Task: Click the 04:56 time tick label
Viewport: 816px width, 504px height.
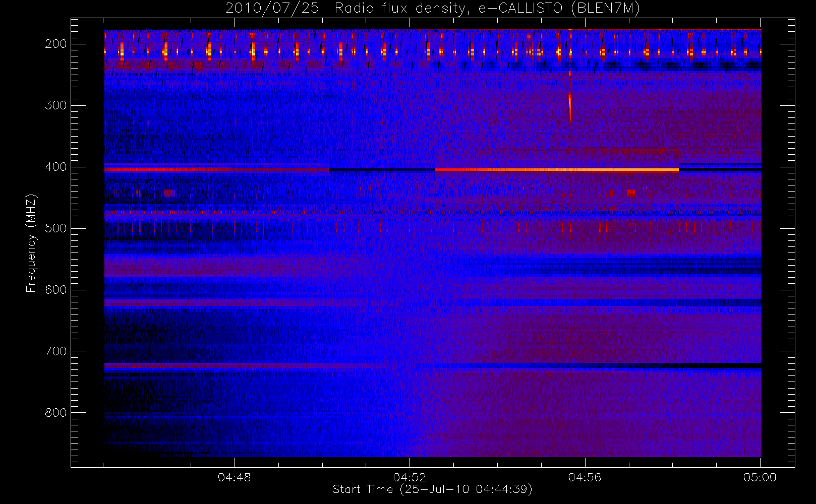Action: (585, 477)
